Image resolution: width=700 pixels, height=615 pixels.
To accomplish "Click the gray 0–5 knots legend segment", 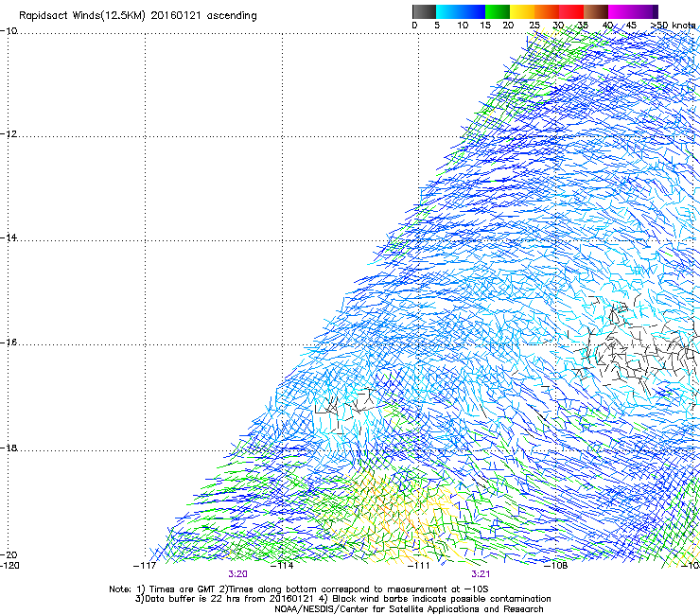I will pos(424,11).
